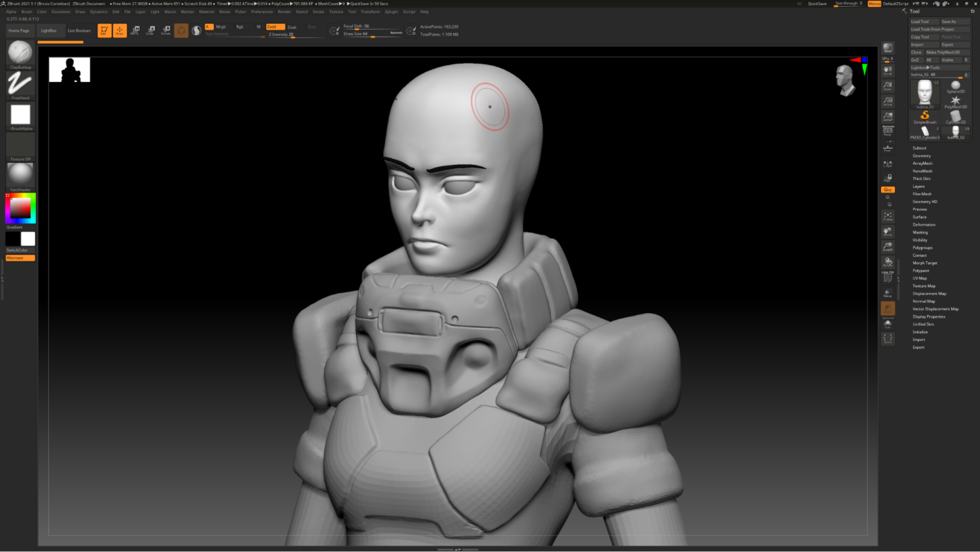The width and height of the screenshot is (980, 552).
Task: Toggle the lock camera icon
Action: pos(888,178)
